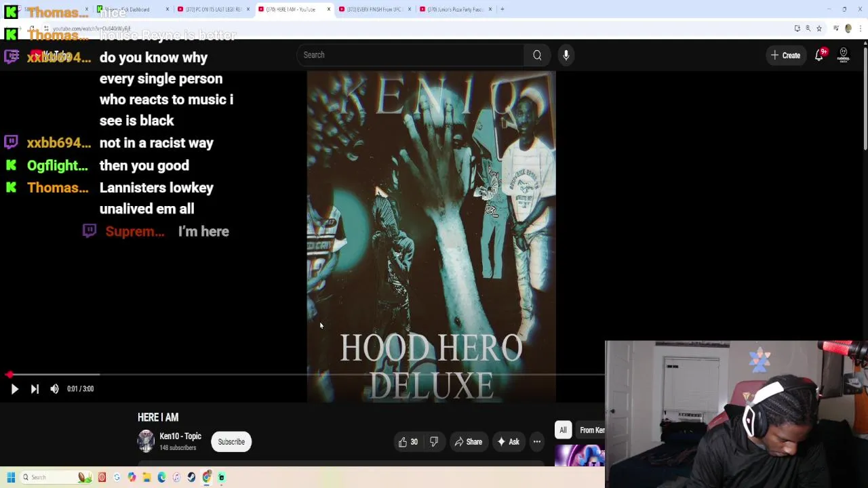Open Copilot from the taskbar
This screenshot has width=868, height=488.
[x=132, y=478]
